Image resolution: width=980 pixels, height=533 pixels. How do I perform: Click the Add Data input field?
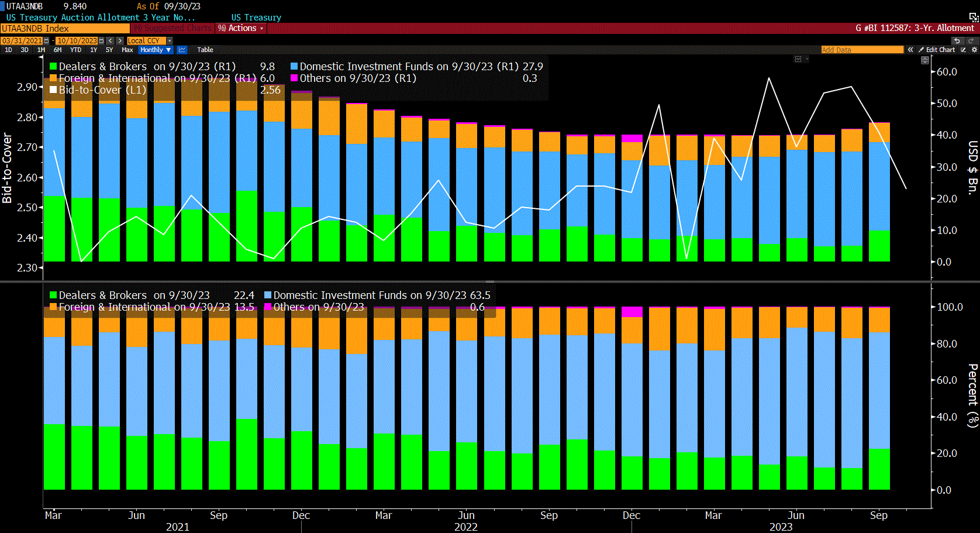862,50
